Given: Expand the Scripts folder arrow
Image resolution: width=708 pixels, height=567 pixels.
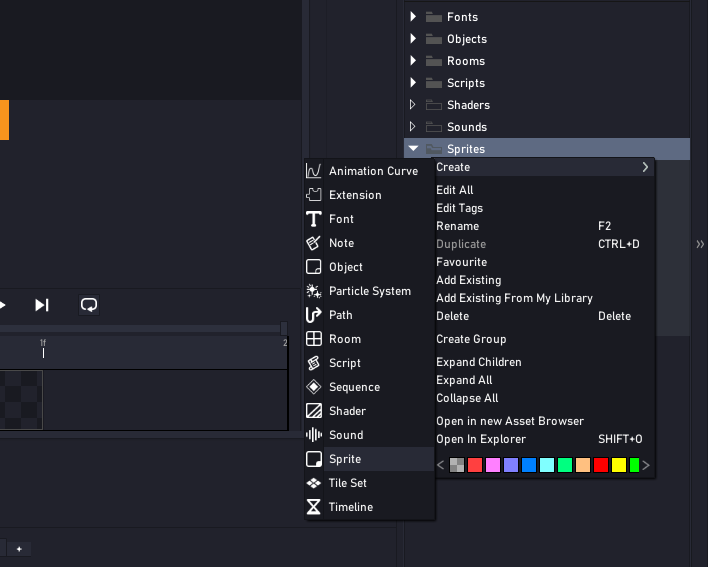Looking at the screenshot, I should (x=413, y=83).
